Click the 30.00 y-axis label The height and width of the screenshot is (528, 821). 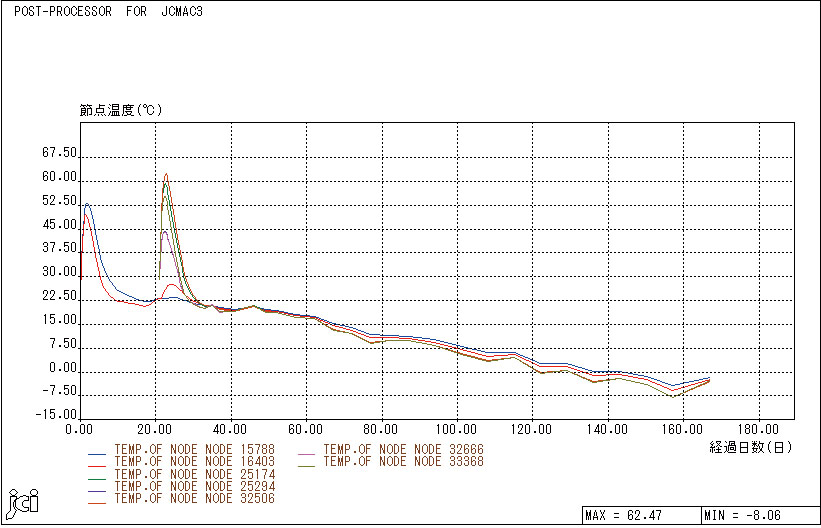click(59, 272)
